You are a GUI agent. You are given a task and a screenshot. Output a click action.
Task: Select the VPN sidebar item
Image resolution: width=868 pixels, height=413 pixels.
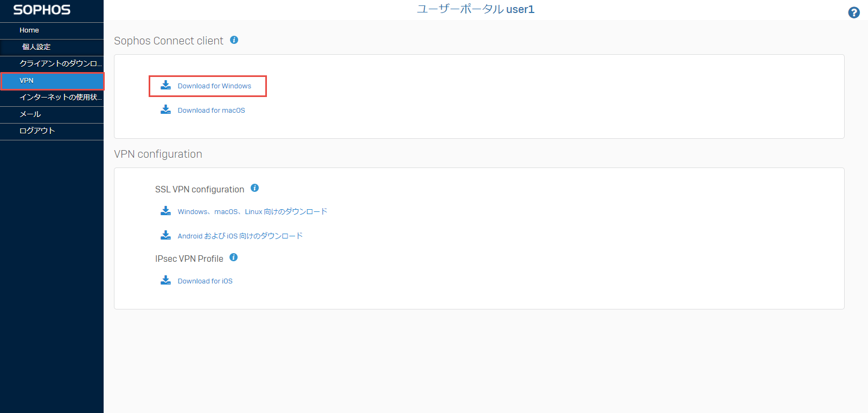[x=27, y=81]
